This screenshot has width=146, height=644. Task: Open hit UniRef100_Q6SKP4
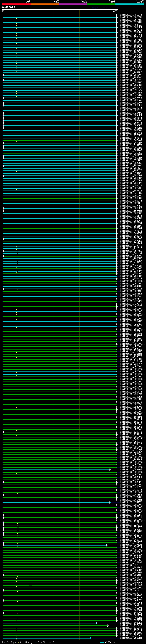[x=131, y=27]
